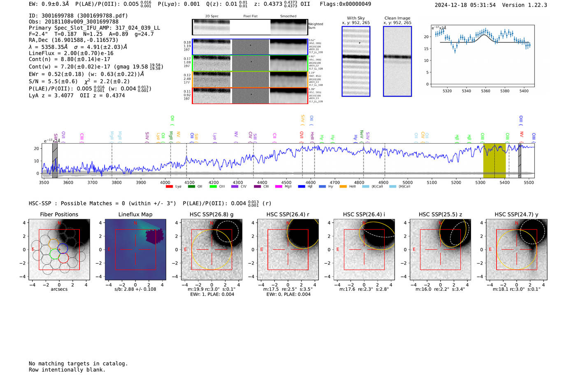The width and height of the screenshot is (576, 392).
Task: Click the magenta MgII legend swatch
Action: [x=279, y=187]
